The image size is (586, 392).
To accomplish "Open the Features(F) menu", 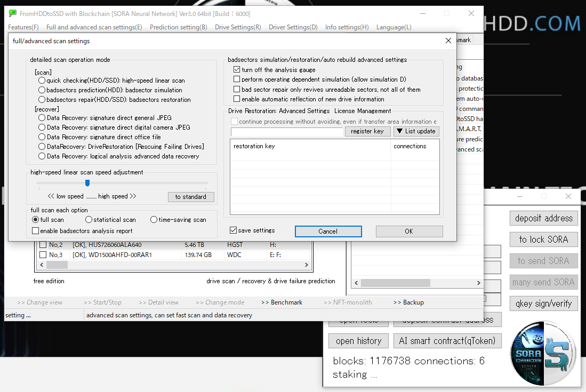I will point(23,27).
